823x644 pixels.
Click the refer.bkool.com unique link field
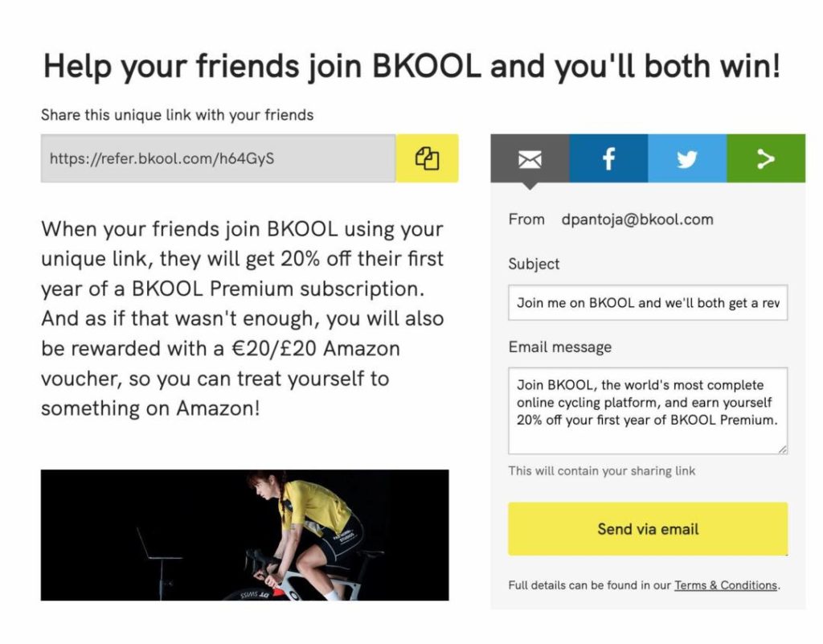click(x=219, y=158)
